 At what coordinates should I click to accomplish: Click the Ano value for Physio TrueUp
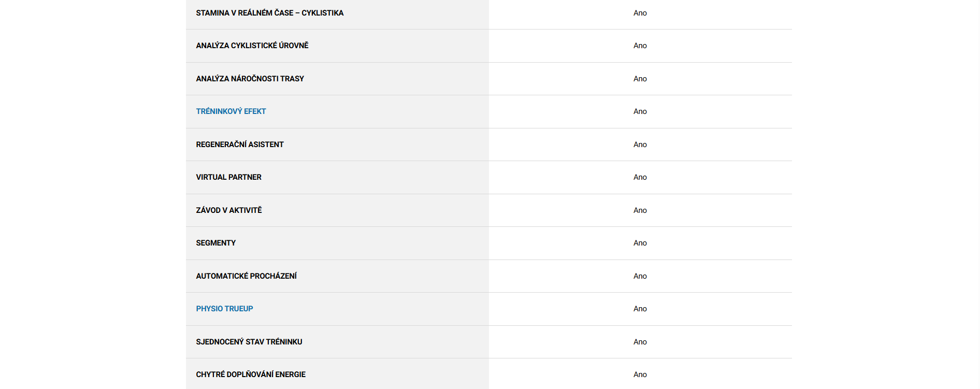point(640,309)
